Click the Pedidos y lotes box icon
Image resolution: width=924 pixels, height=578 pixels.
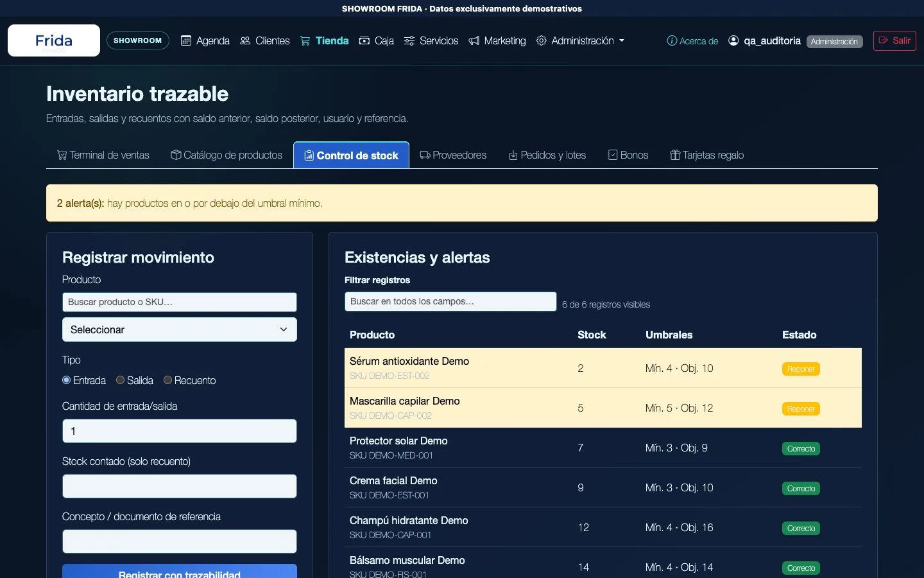pos(513,155)
